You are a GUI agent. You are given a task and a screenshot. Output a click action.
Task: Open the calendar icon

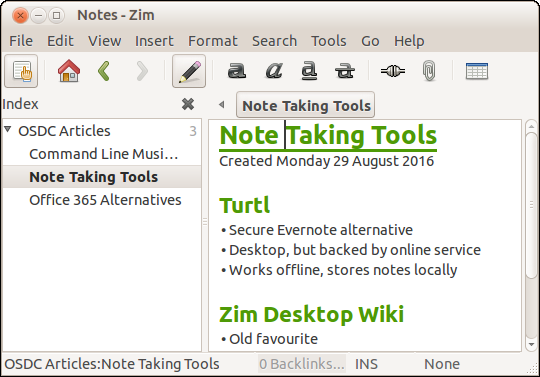point(477,71)
